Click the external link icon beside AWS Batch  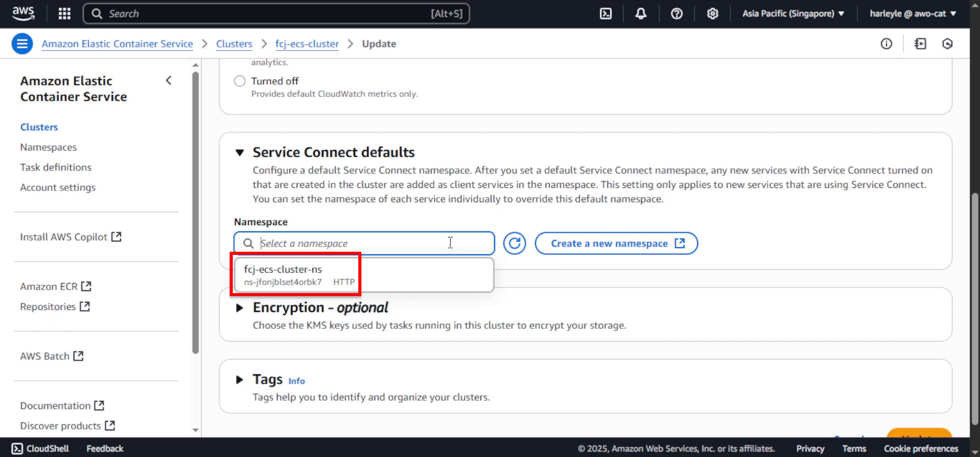pyautogui.click(x=78, y=356)
